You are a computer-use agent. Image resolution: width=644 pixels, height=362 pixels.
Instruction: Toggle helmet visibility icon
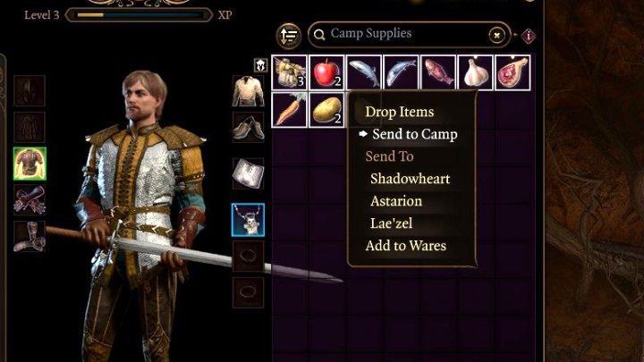[x=261, y=65]
